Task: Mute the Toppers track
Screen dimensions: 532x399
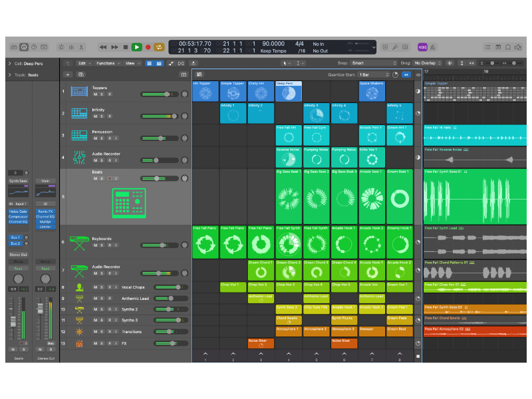Action: 95,94
